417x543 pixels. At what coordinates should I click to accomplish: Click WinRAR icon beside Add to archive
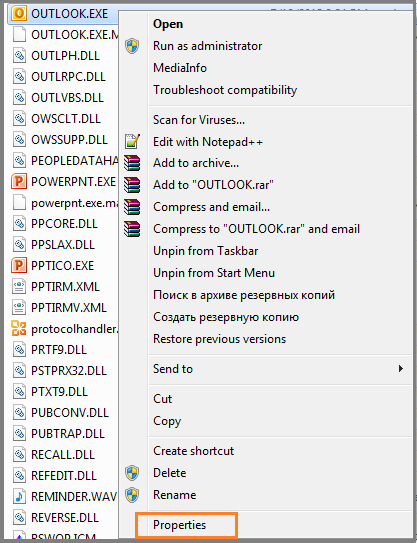[x=132, y=163]
